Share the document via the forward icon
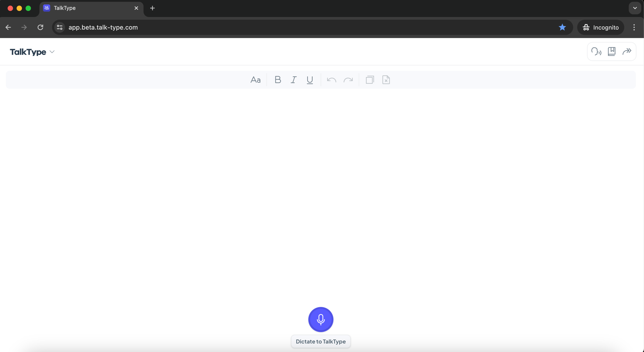Image resolution: width=644 pixels, height=352 pixels. 627,51
